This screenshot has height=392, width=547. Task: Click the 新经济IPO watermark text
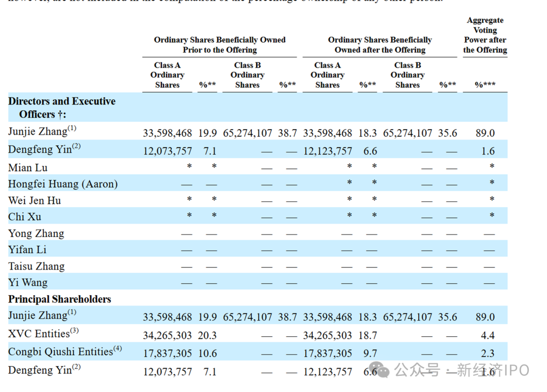point(493,370)
